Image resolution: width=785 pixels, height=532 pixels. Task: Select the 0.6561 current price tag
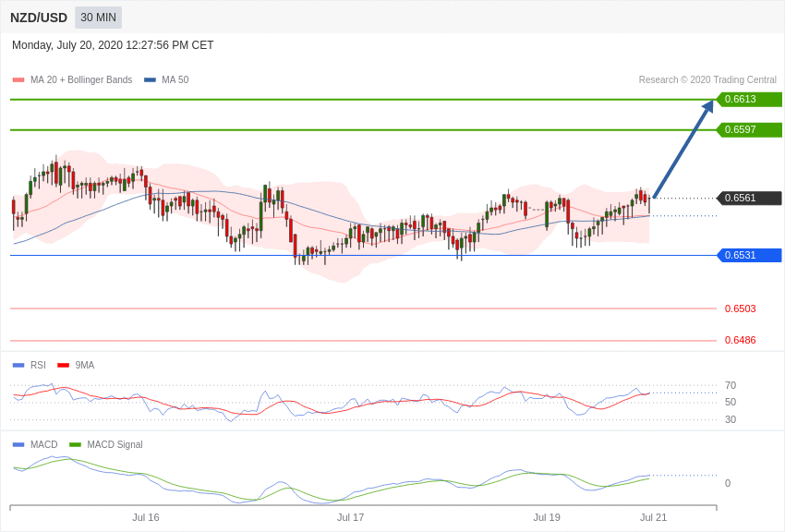pyautogui.click(x=749, y=199)
